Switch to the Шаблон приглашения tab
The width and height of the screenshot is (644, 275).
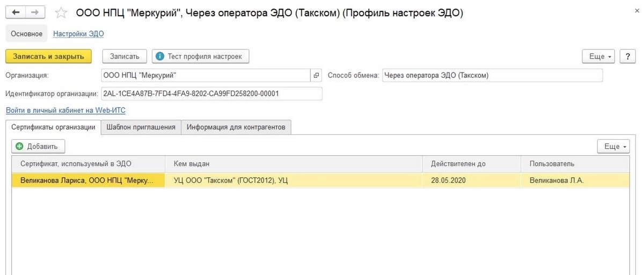tap(141, 127)
